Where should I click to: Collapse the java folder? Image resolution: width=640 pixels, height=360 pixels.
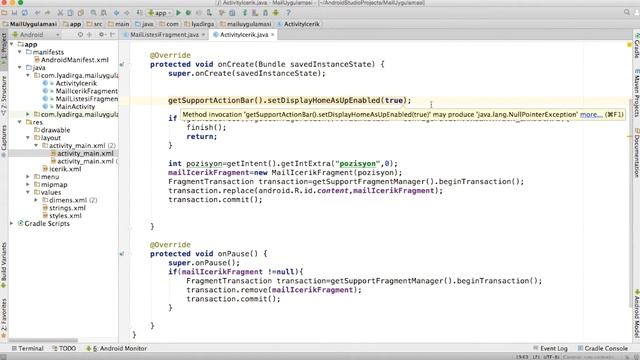pyautogui.click(x=20, y=67)
